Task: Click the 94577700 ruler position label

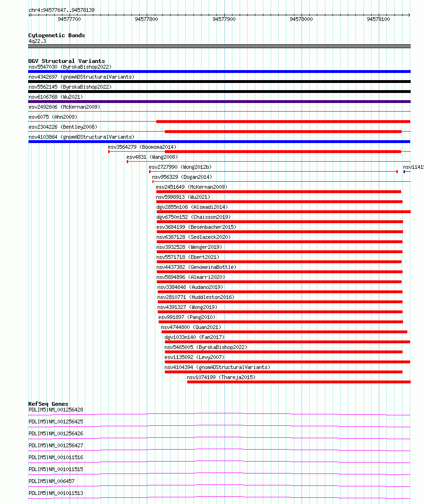Action: click(70, 19)
